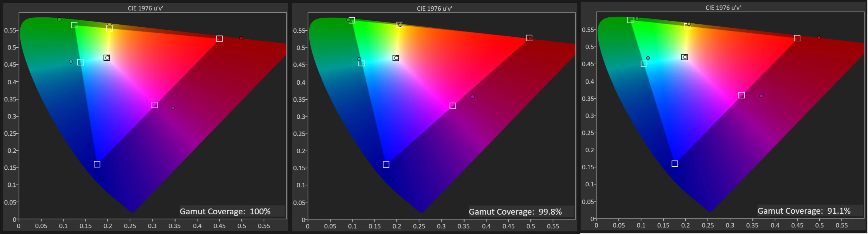Click the cyan measured circle in right chart
Viewport: 868px width, 234px height.
648,58
